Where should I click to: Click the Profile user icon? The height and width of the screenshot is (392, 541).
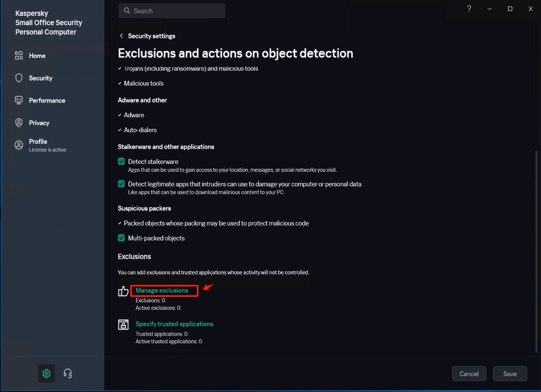[19, 145]
